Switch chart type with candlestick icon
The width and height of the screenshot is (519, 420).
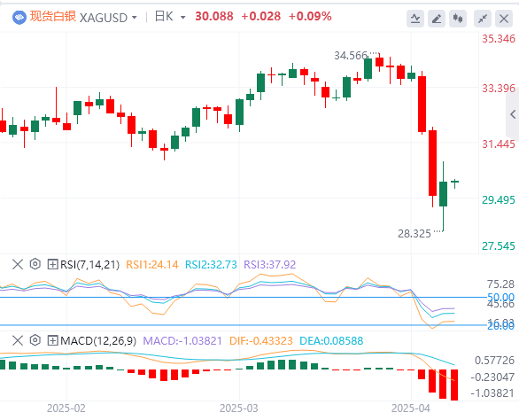[x=458, y=19]
